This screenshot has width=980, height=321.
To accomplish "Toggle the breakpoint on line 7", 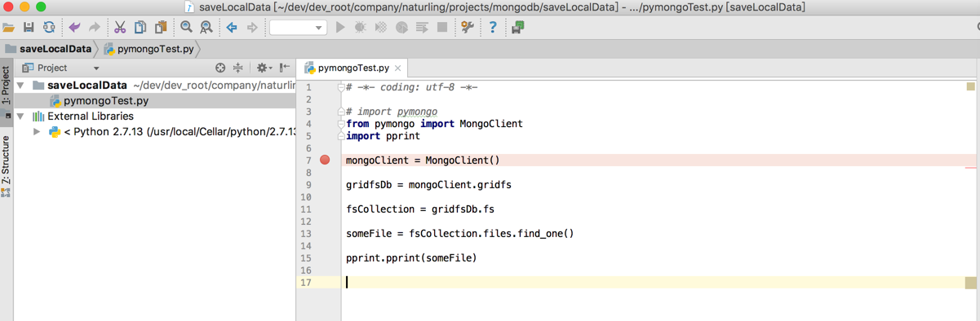I will pyautogui.click(x=325, y=160).
